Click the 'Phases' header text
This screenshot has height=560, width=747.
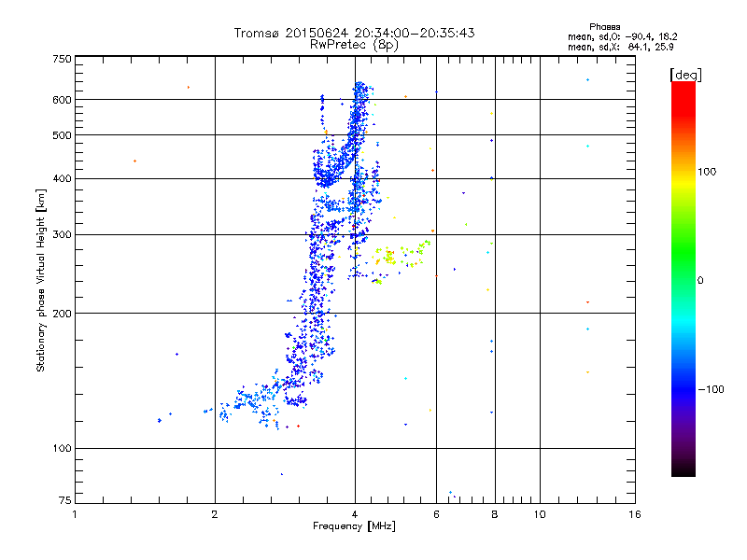pos(604,27)
